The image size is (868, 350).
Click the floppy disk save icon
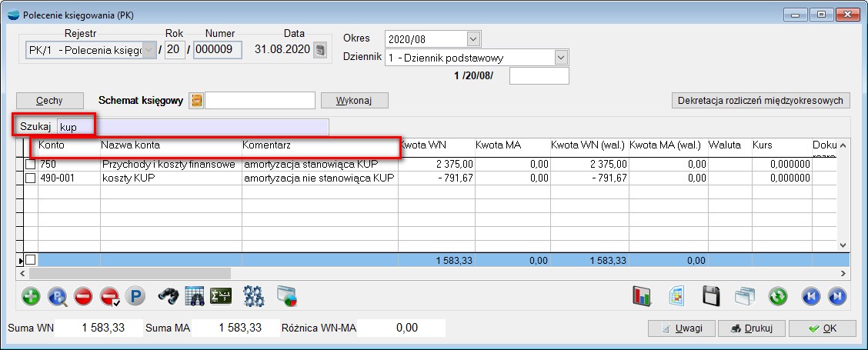711,296
